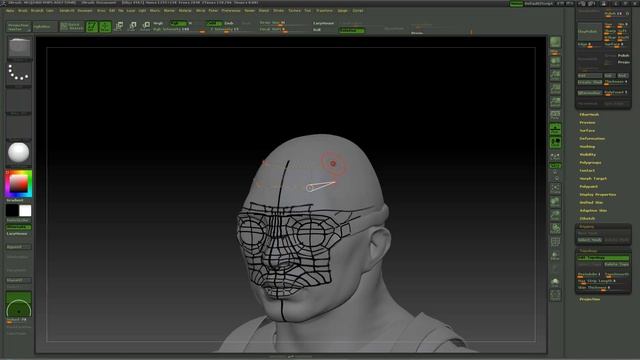The width and height of the screenshot is (640, 360).
Task: Open the Color menu
Action: (x=50, y=11)
